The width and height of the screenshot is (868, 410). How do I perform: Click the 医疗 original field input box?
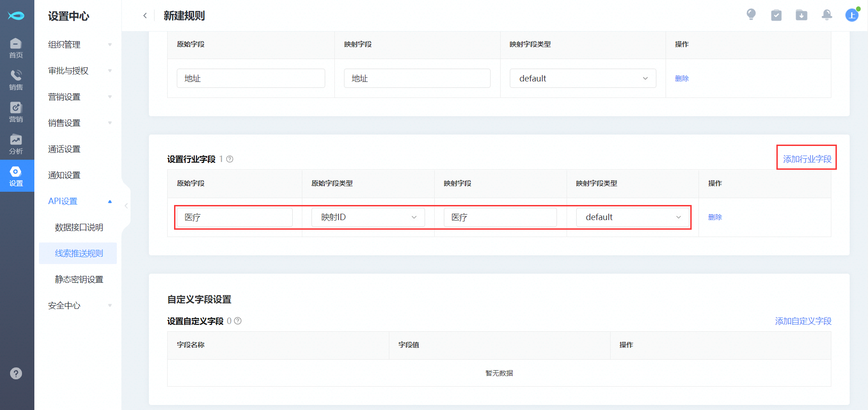click(x=235, y=217)
